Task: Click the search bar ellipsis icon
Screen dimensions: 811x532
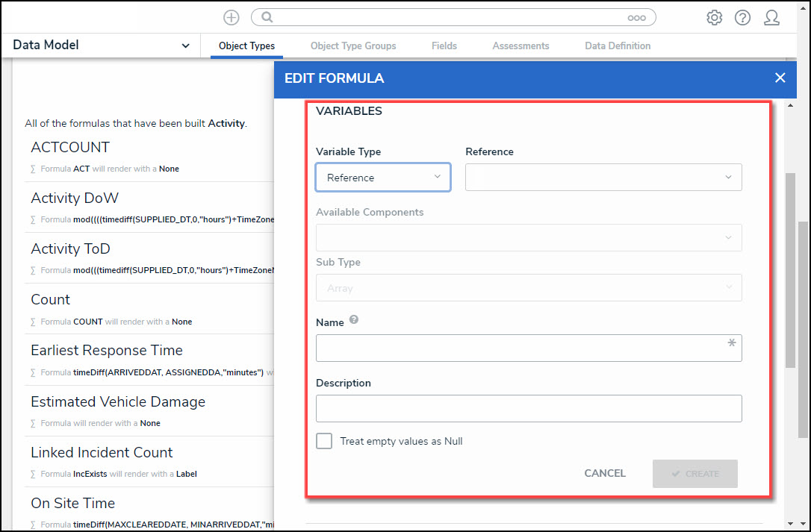Action: 636,18
